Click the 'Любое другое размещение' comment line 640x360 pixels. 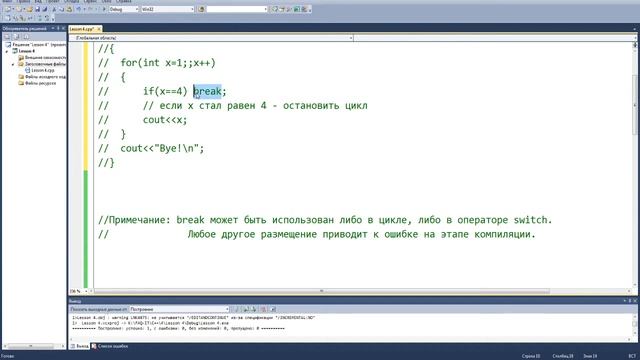point(361,234)
